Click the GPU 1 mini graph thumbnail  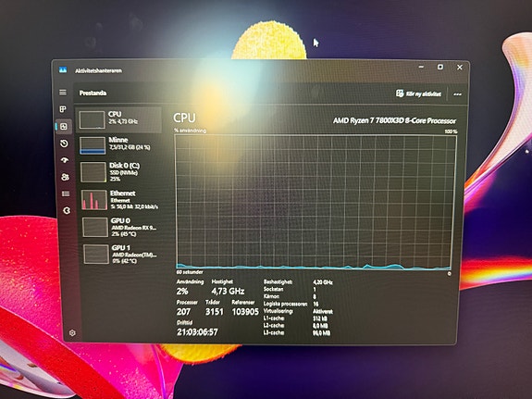[x=96, y=255]
